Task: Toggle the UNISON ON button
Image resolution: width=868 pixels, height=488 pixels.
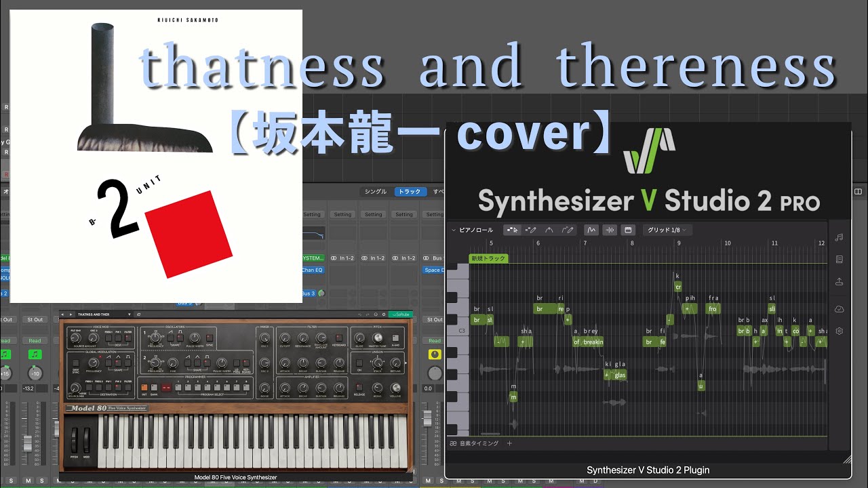Action: pyautogui.click(x=359, y=363)
